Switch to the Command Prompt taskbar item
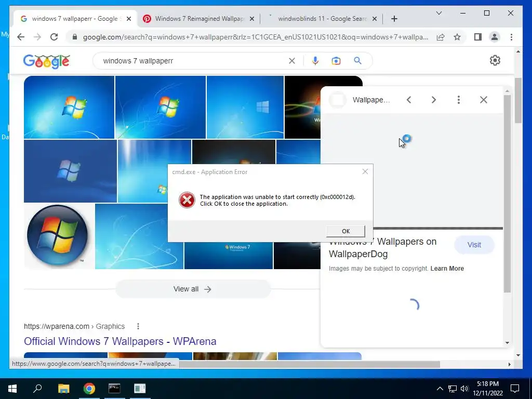The image size is (532, 399). coord(114,389)
